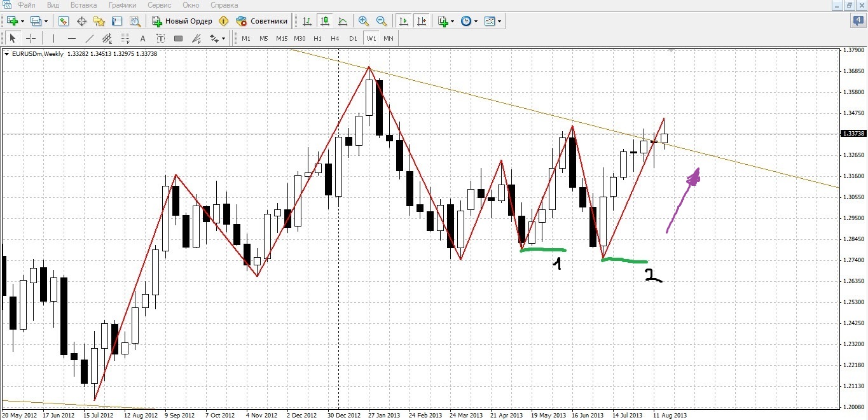This screenshot has height=420, width=868.
Task: Expand the Indicators dropdown arrow
Action: pyautogui.click(x=453, y=21)
